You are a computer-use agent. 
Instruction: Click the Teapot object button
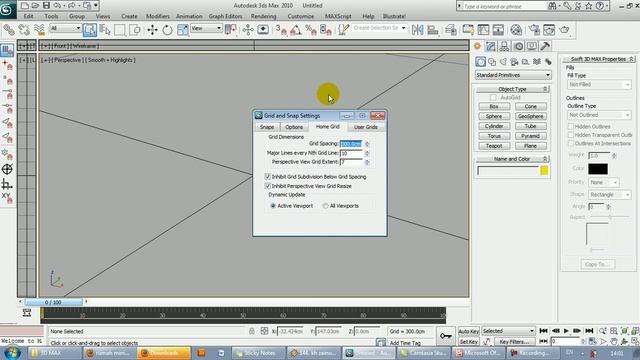click(x=494, y=146)
